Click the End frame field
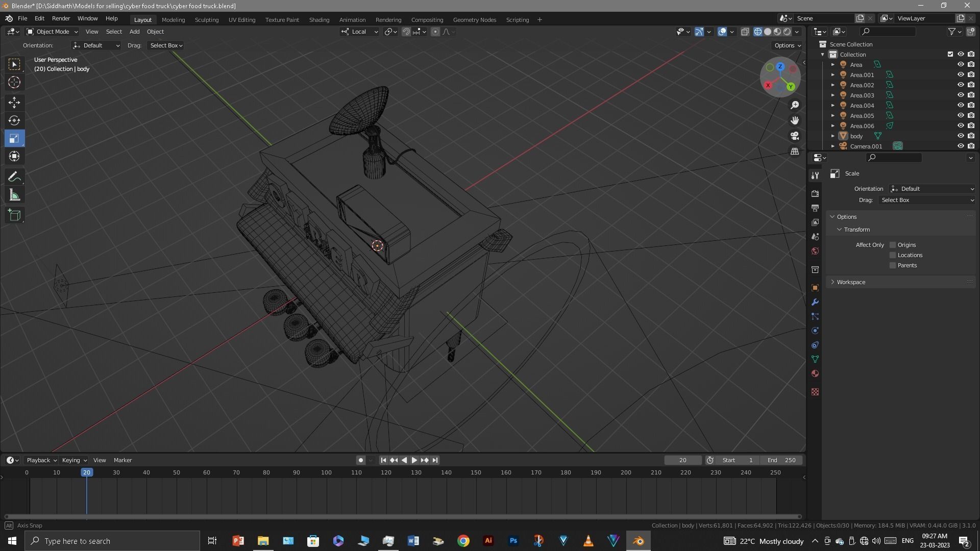Screen dimensions: 980x551 (781, 460)
